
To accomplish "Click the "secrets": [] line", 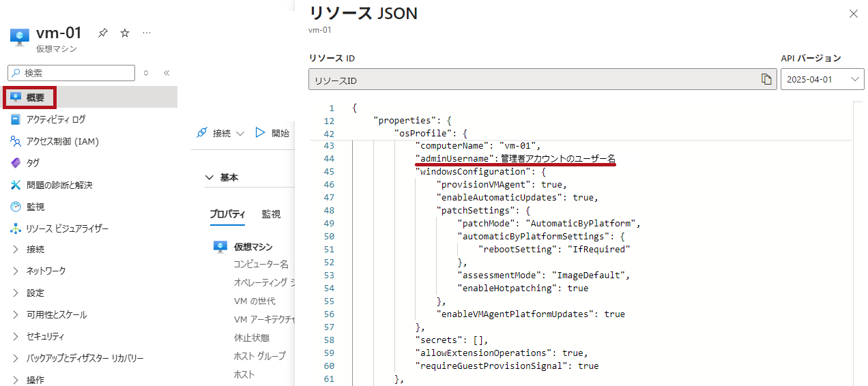I will [452, 340].
